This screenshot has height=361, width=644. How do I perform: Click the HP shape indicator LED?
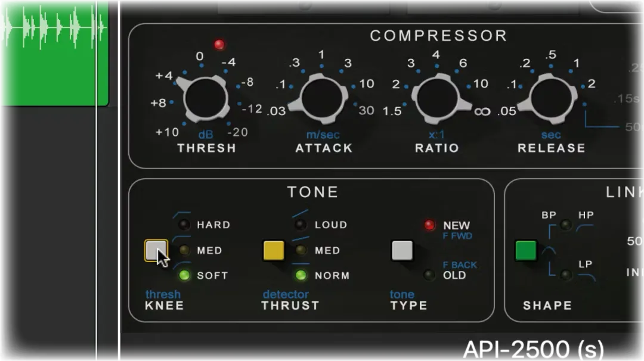(566, 225)
